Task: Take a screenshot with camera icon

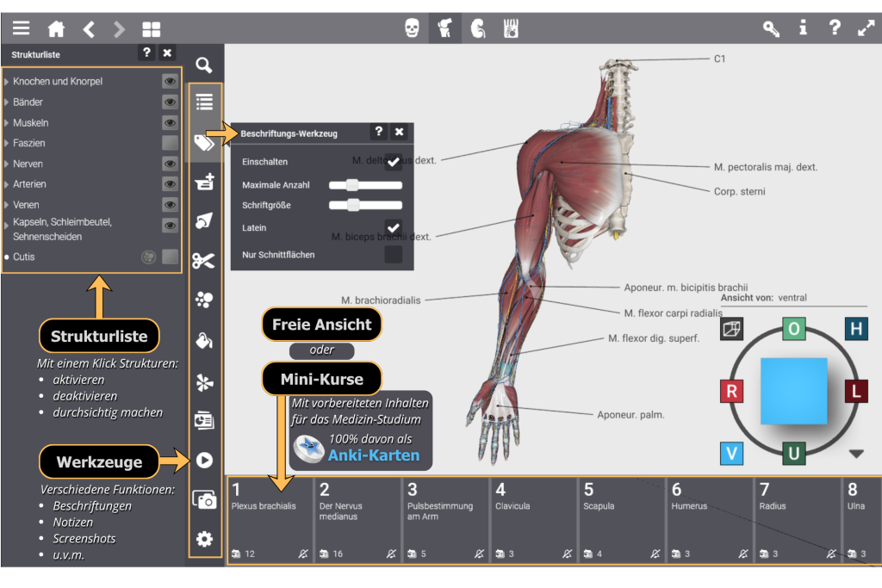Action: 204,499
